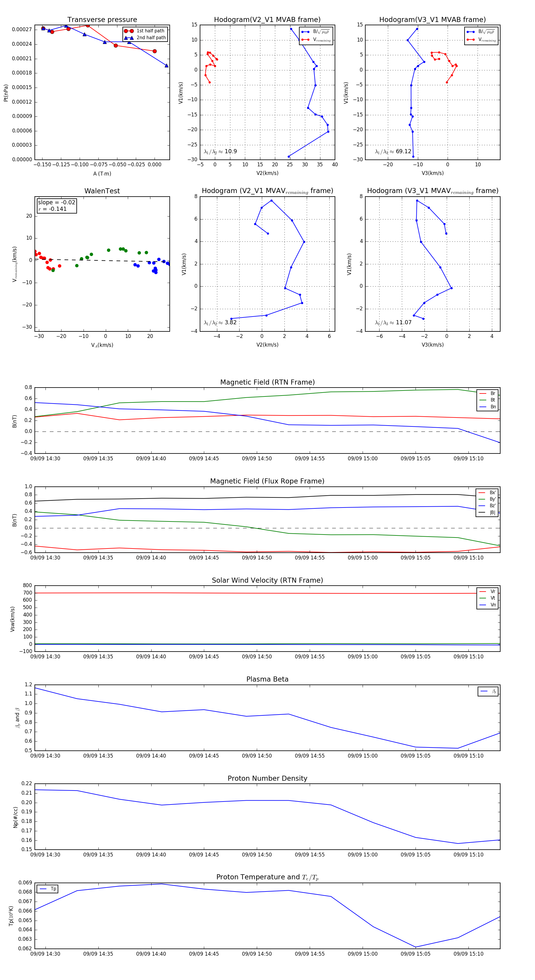Click the last point of the 2nd half path curve

pyautogui.click(x=166, y=65)
